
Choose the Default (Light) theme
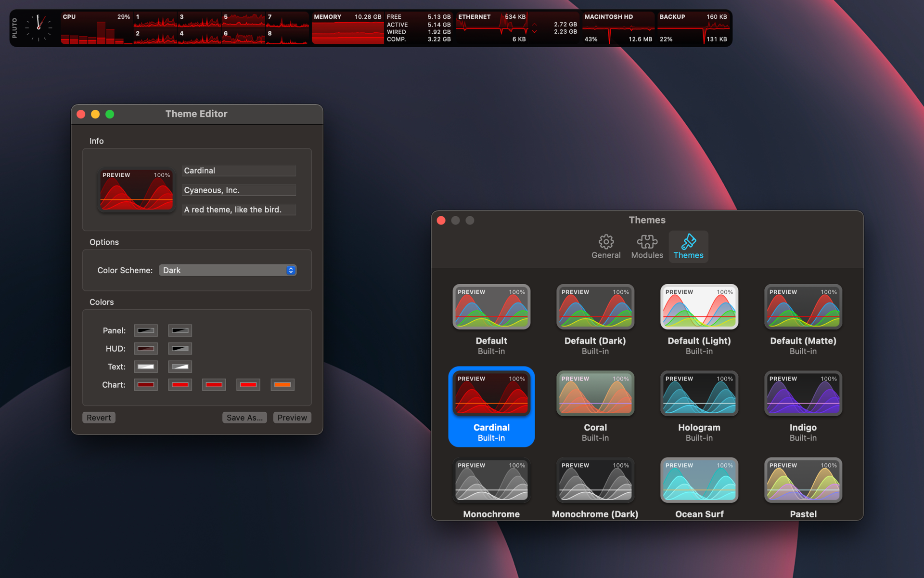(x=699, y=319)
